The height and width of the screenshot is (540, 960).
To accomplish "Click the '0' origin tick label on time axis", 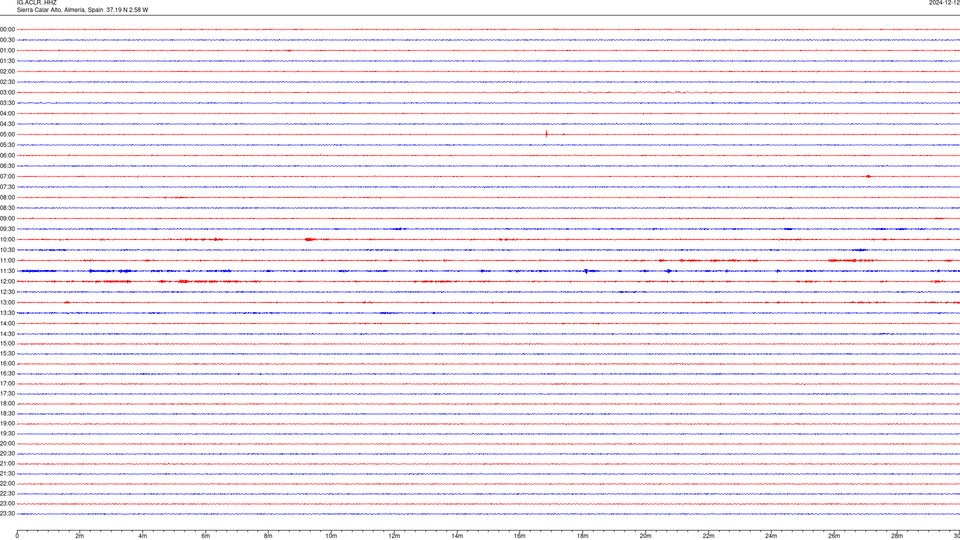I will [x=17, y=536].
